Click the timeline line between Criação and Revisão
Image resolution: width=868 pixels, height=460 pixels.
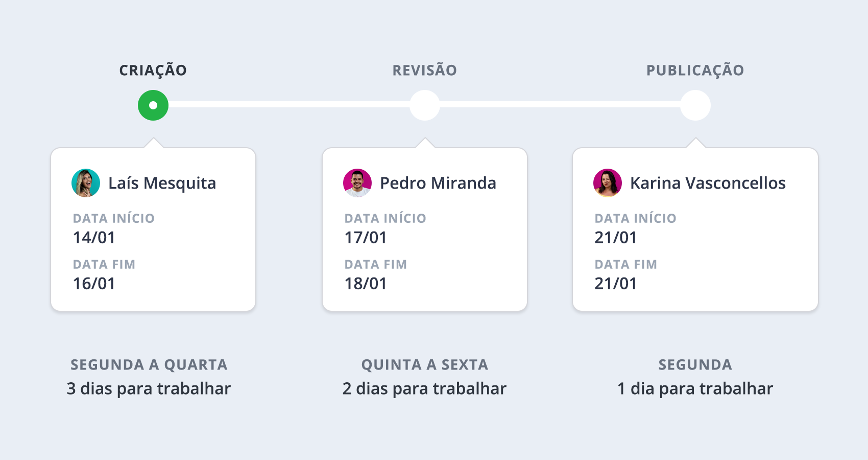pos(289,104)
